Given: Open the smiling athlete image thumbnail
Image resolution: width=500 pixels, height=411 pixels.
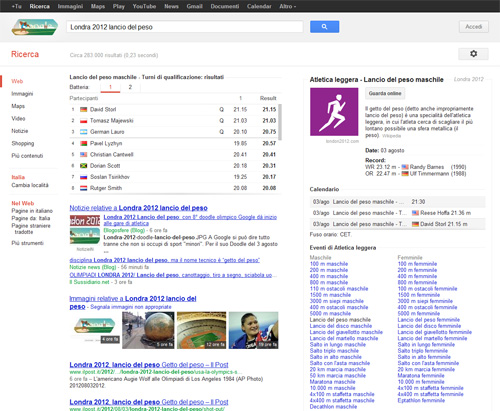Looking at the screenshot, I should [x=253, y=330].
